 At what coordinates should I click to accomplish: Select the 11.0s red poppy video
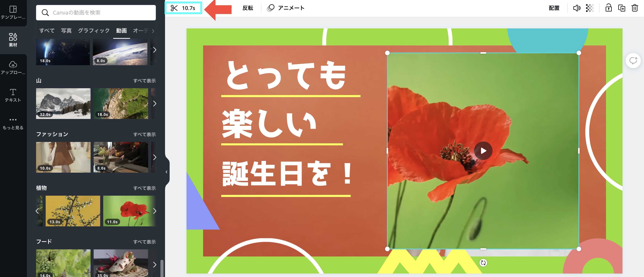coord(130,211)
